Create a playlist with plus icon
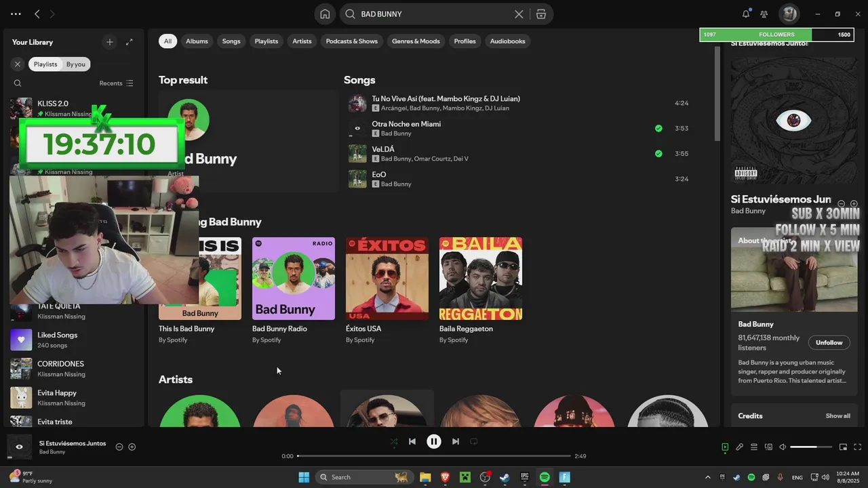 110,42
